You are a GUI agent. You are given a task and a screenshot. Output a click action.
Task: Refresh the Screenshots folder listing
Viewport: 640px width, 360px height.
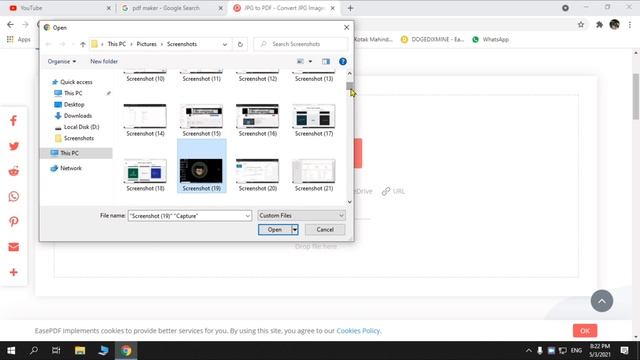point(240,44)
